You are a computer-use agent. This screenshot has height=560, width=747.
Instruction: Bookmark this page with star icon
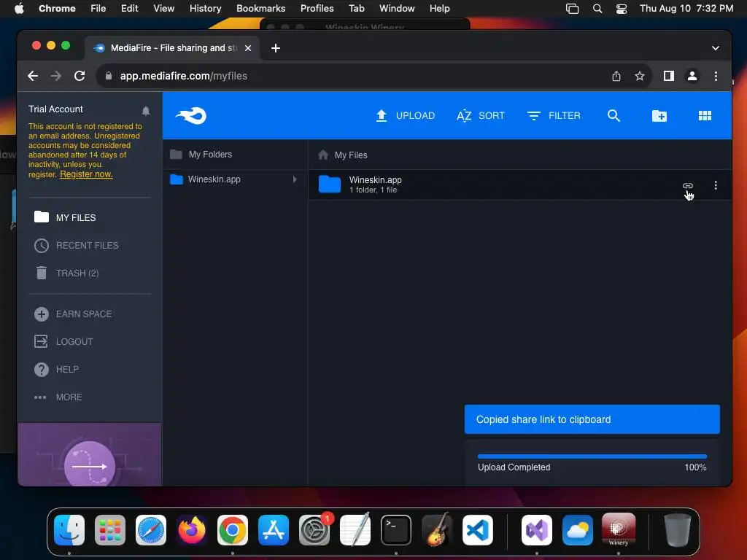[639, 76]
